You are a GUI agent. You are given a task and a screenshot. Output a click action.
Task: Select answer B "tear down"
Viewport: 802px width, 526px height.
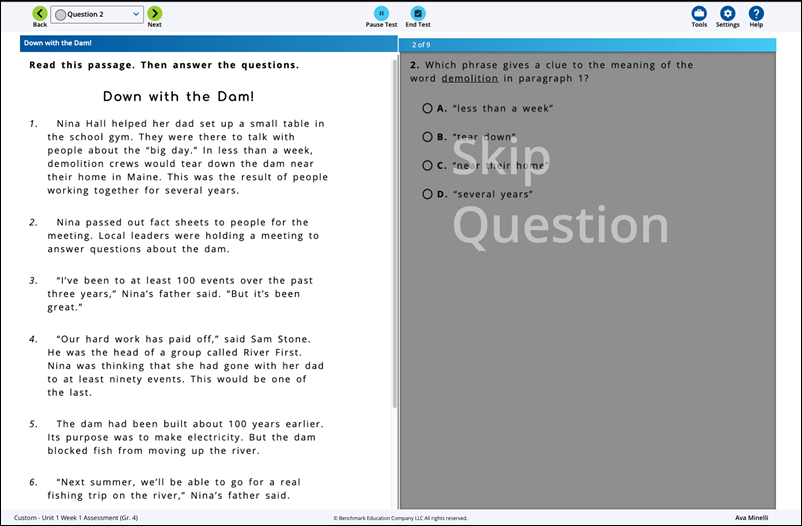(427, 137)
